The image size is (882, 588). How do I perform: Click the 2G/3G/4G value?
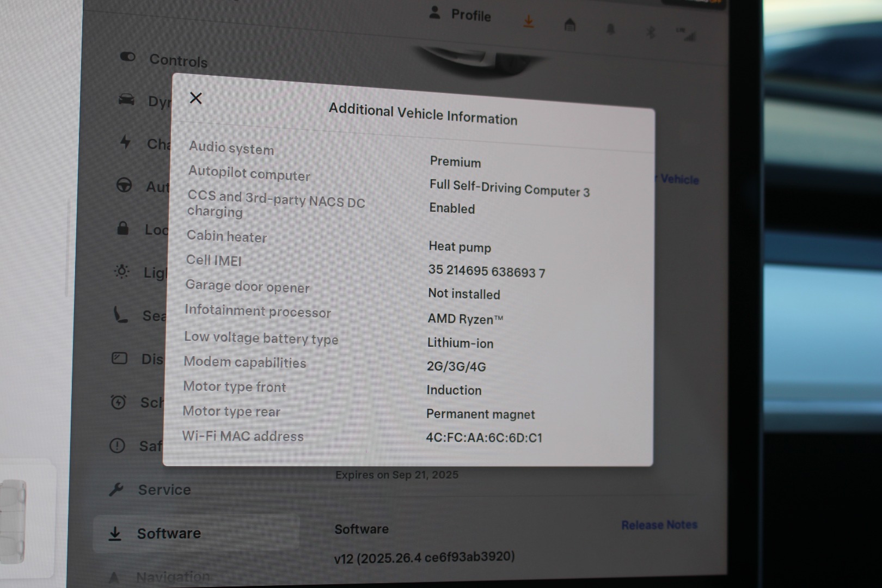pos(456,366)
